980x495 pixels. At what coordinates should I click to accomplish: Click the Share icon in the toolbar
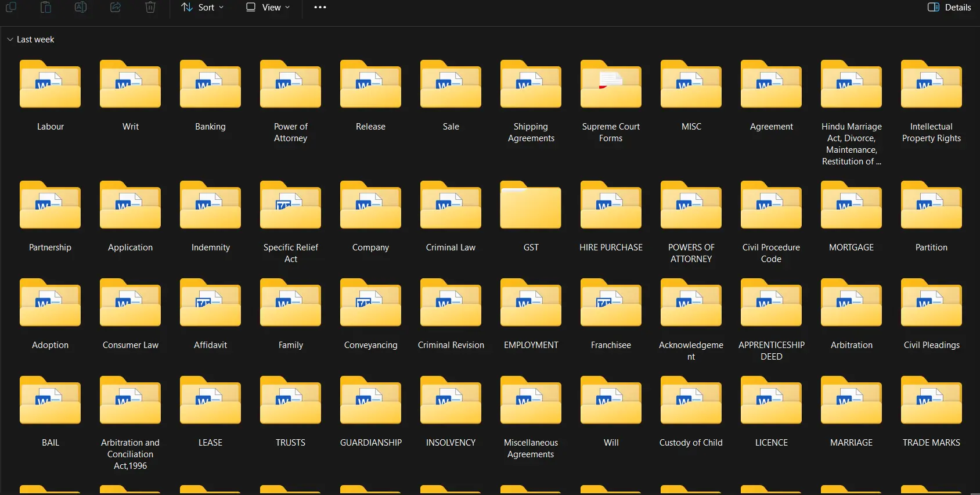(x=116, y=7)
